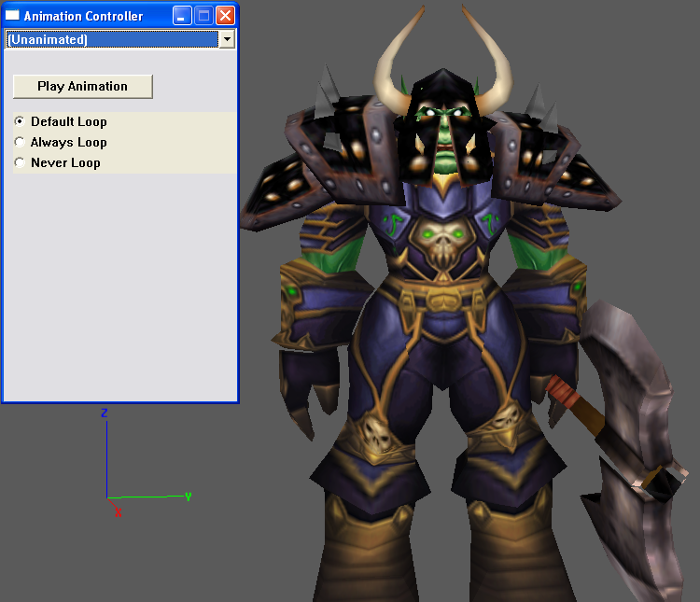Select the Default Loop radio option
Screen dimensions: 700x602
[x=20, y=121]
